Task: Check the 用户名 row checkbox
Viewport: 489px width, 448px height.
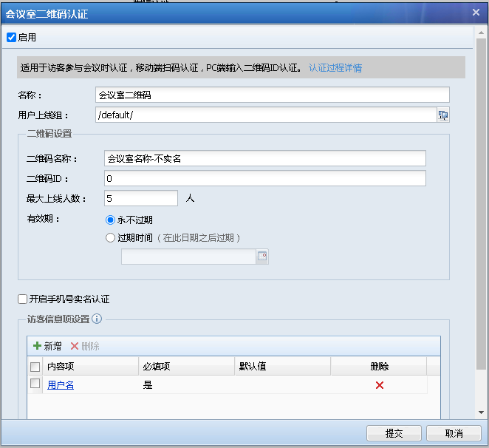Action: click(x=35, y=384)
